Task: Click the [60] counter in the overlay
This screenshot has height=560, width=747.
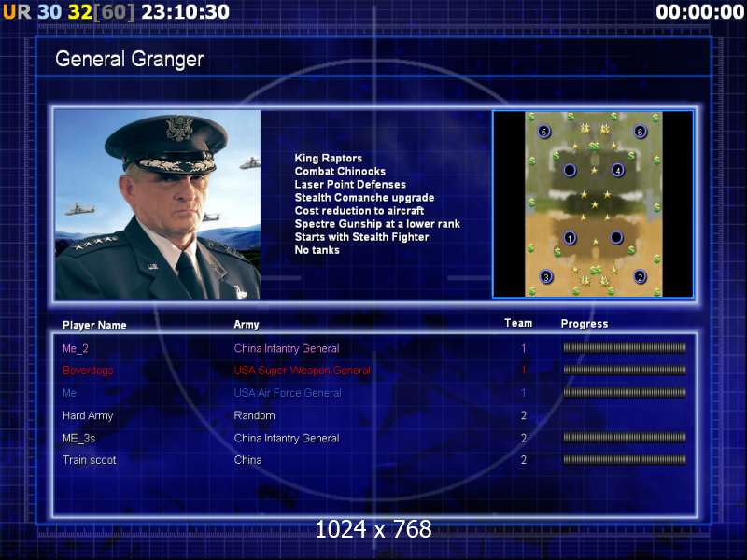Action: tap(114, 12)
